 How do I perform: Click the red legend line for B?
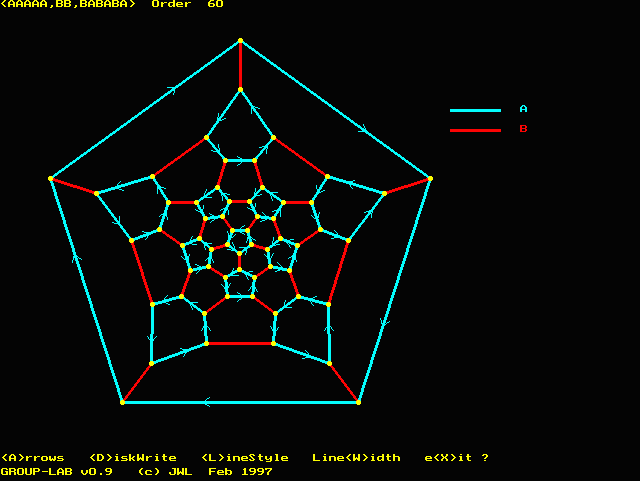(475, 130)
